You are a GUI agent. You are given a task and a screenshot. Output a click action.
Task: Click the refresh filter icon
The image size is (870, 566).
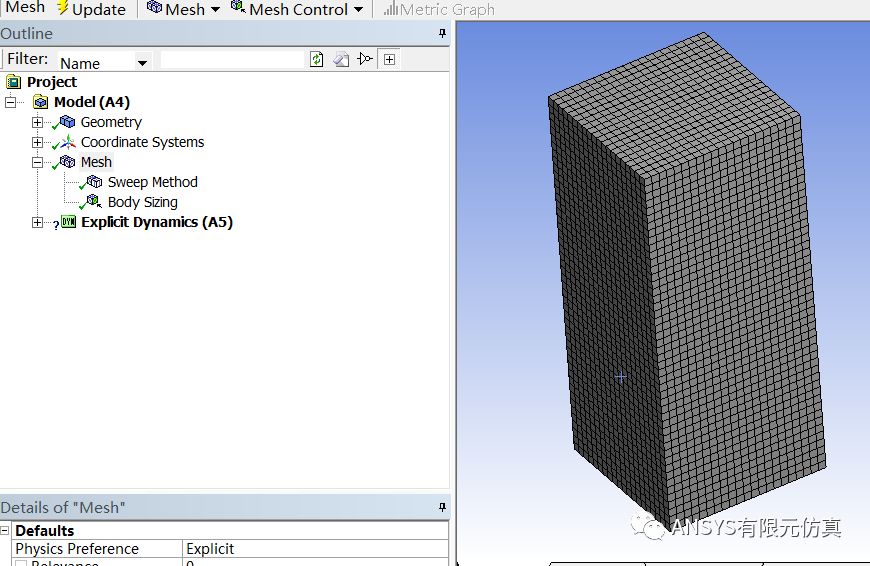[x=316, y=59]
